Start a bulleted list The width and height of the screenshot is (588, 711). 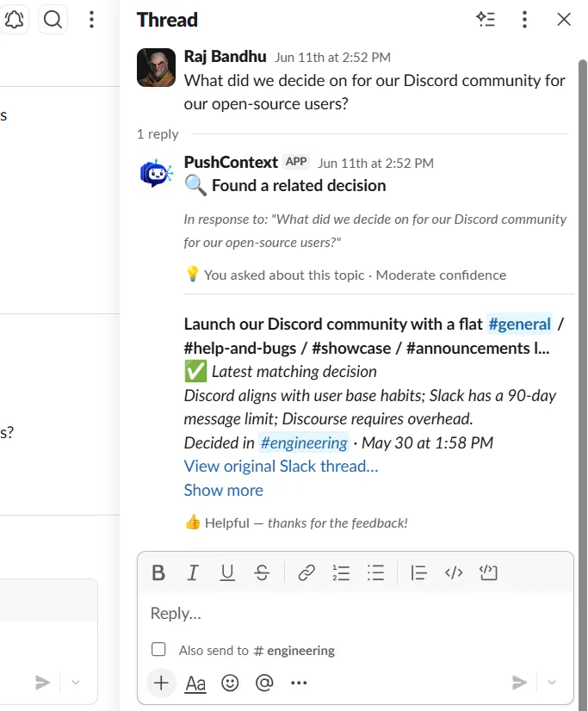pyautogui.click(x=376, y=573)
